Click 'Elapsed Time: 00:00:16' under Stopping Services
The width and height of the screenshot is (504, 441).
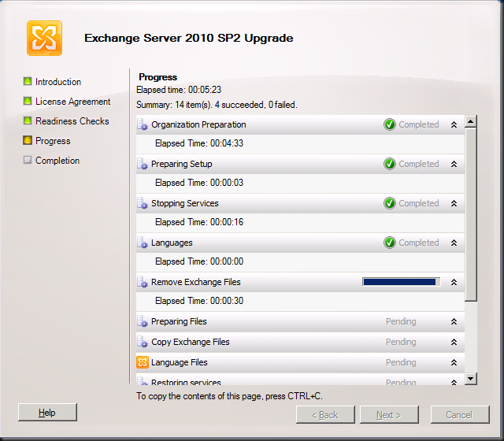click(x=199, y=222)
